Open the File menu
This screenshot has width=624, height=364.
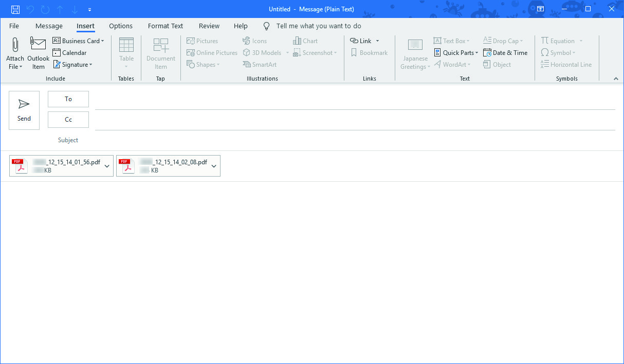pos(14,26)
